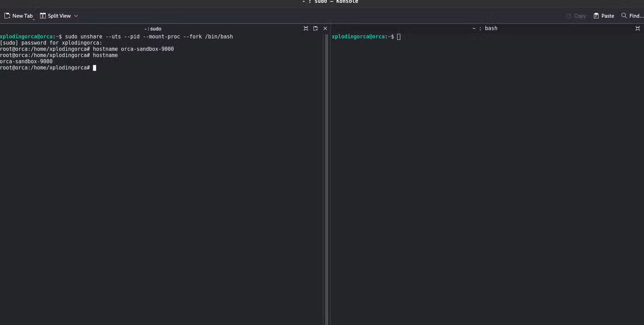Detach the sudo pane to new tab
This screenshot has height=325, width=644.
click(x=316, y=28)
